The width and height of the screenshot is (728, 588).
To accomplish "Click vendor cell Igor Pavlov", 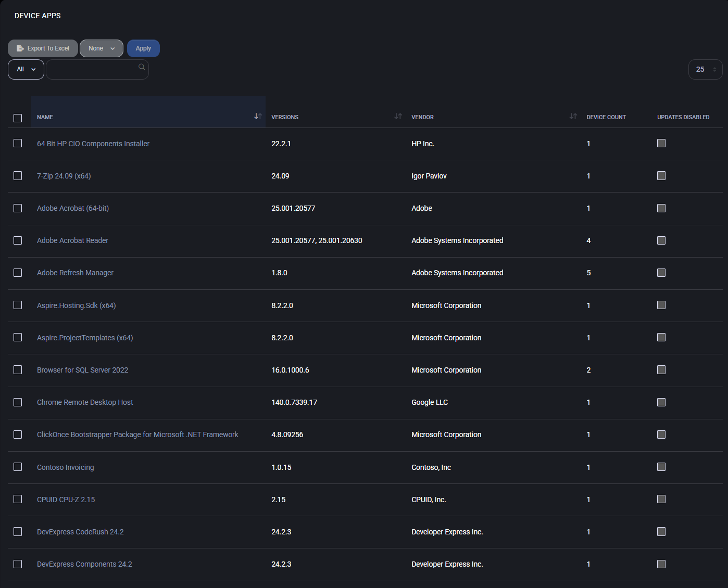I will [x=429, y=176].
